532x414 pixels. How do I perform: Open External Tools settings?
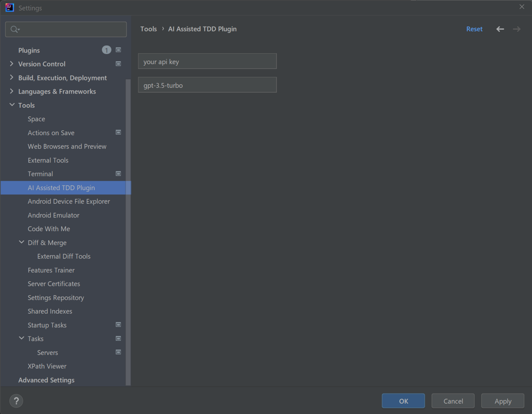click(x=48, y=160)
